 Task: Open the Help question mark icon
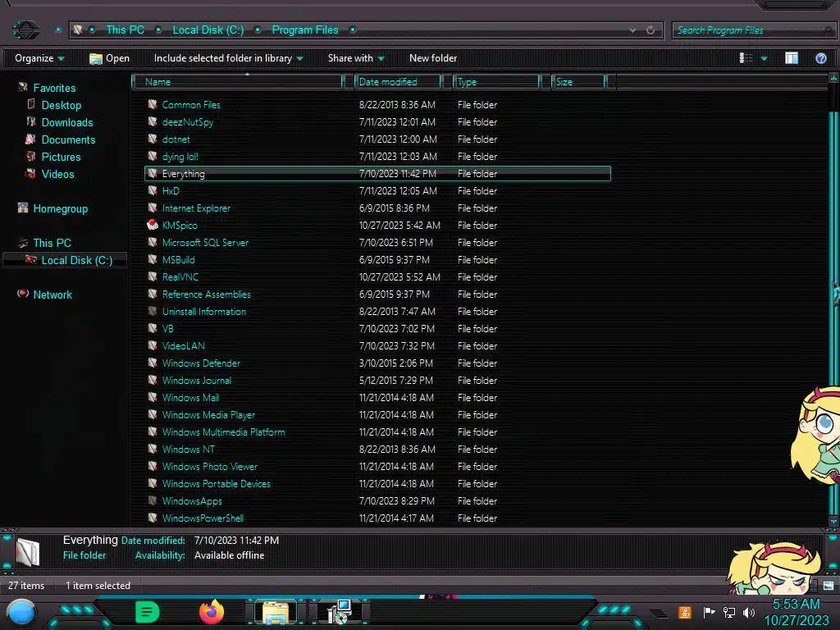tap(820, 58)
